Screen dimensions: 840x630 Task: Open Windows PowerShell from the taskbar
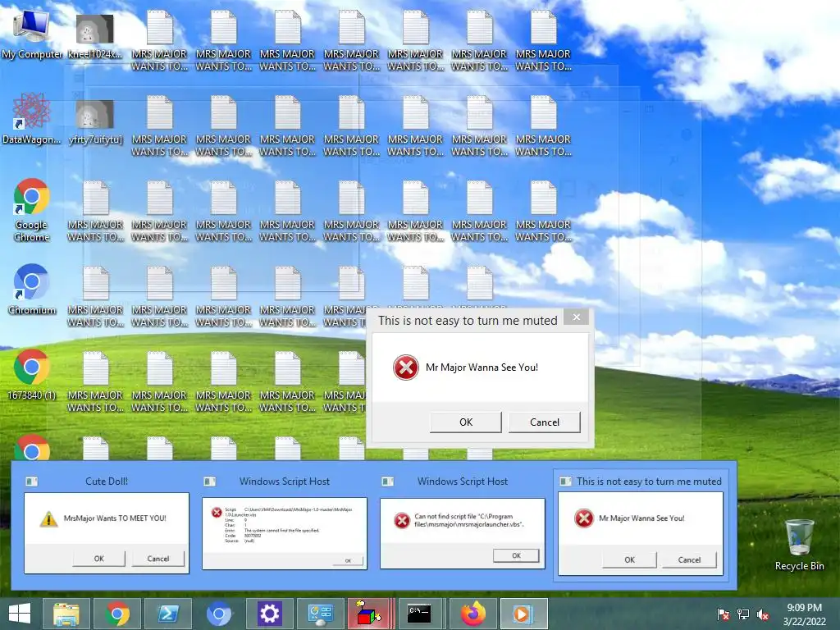click(168, 614)
